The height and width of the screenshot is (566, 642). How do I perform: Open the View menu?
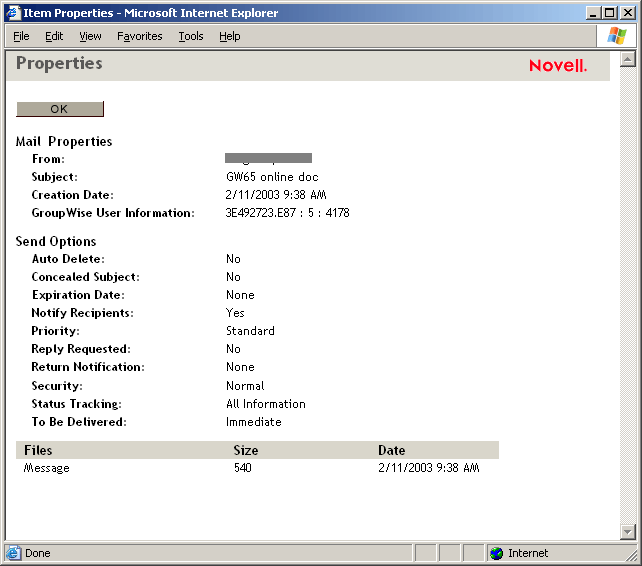coord(90,36)
